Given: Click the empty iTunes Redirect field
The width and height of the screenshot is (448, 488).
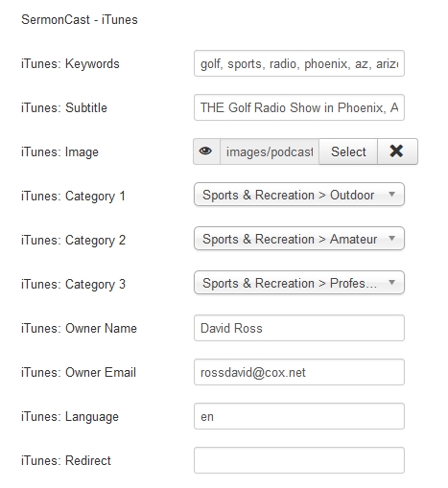Looking at the screenshot, I should click(299, 460).
